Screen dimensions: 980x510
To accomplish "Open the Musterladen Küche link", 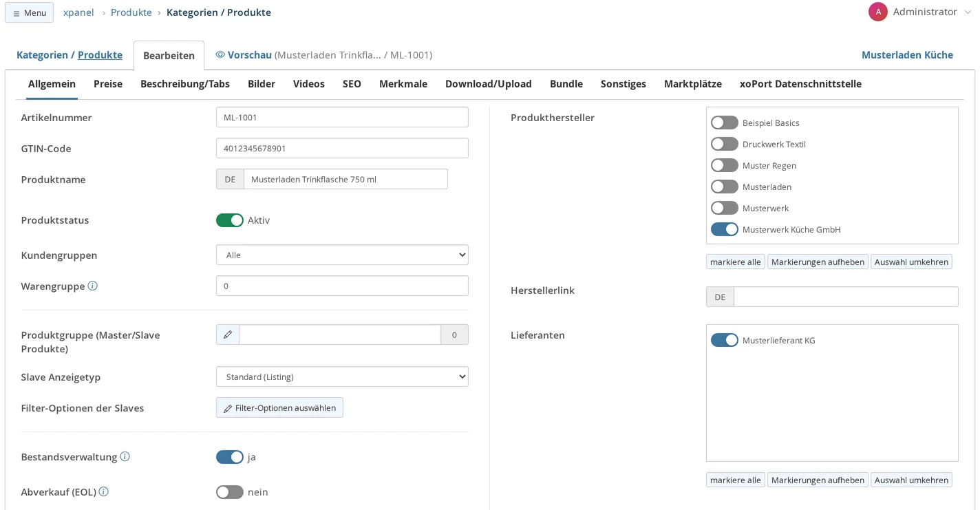I will [907, 55].
